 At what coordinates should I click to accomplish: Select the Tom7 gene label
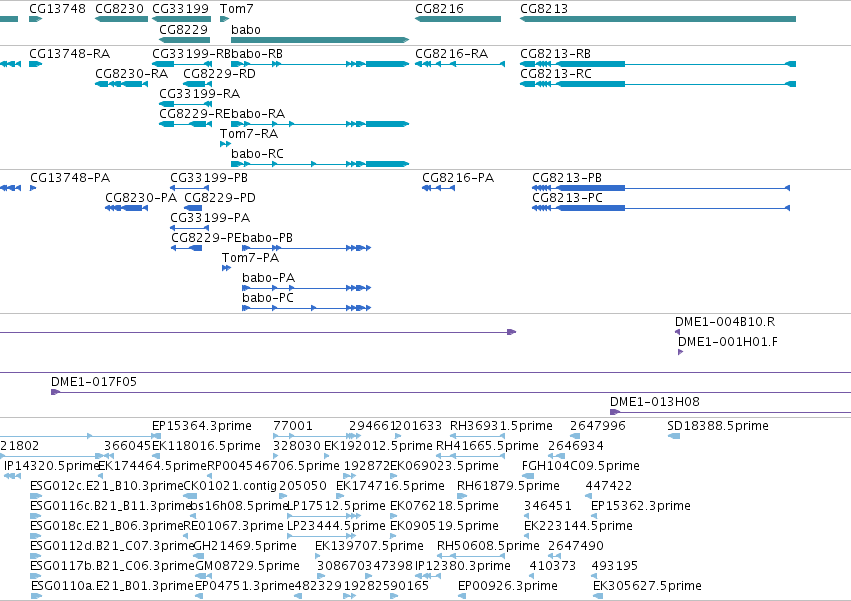237,9
